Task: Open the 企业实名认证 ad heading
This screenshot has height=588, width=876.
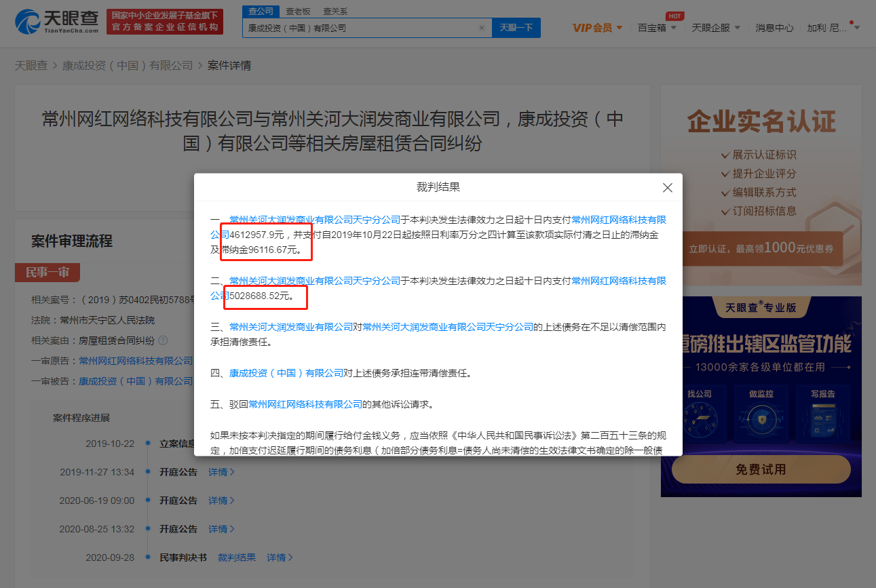Action: (x=761, y=122)
